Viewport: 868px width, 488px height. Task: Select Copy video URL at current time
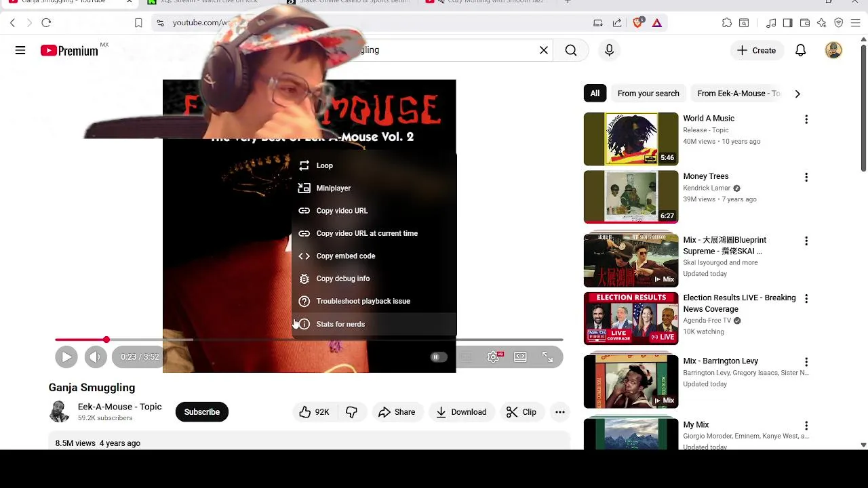coord(374,233)
